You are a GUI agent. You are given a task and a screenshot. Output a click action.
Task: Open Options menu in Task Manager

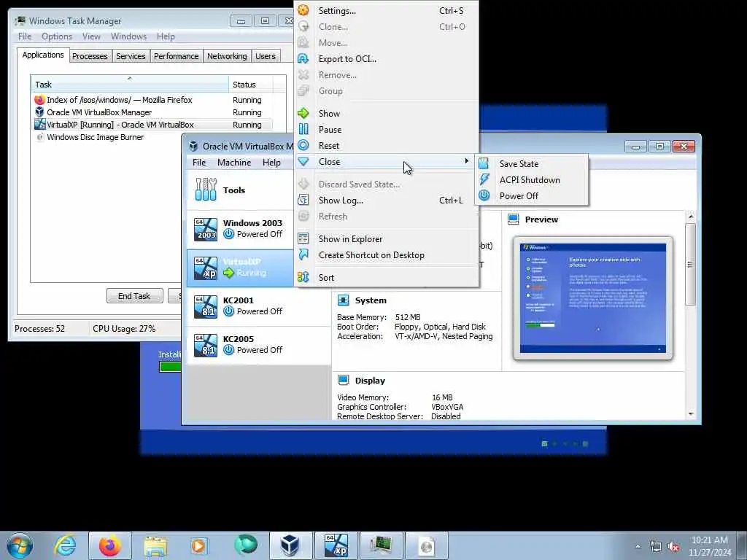57,36
